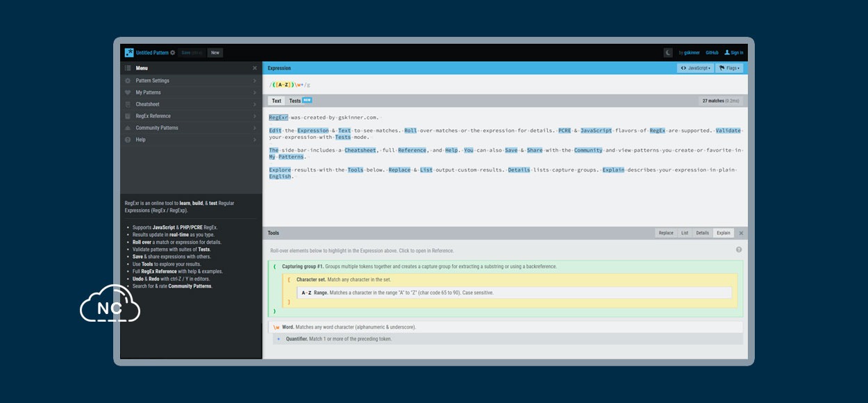The width and height of the screenshot is (868, 403).
Task: Click highlighted match 'Community' in text area
Action: click(x=588, y=150)
